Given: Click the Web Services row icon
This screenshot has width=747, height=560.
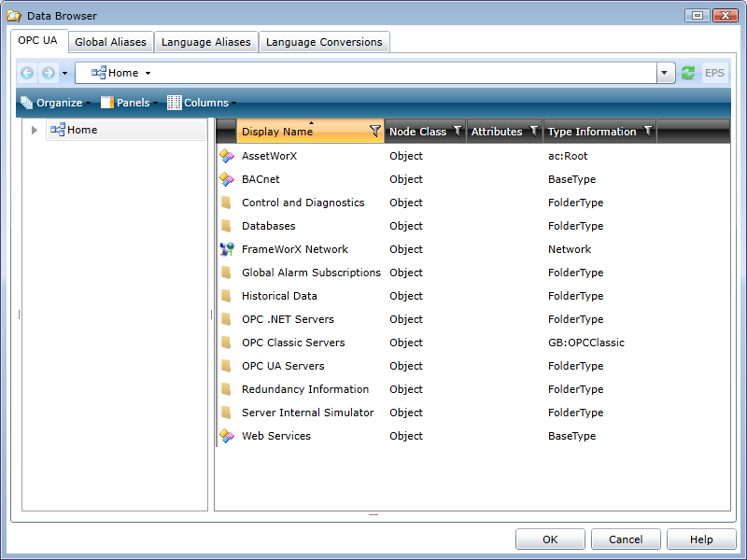Looking at the screenshot, I should point(226,436).
